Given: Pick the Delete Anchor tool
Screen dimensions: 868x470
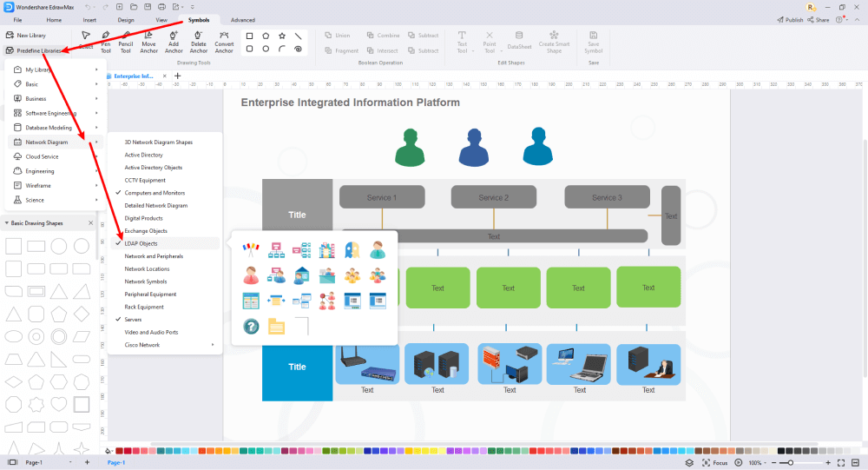Looking at the screenshot, I should 199,41.
